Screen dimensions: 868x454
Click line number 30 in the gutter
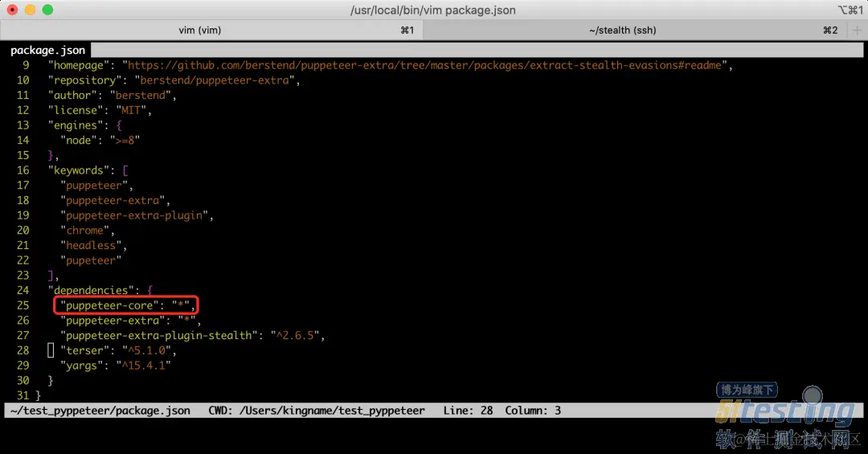point(23,380)
